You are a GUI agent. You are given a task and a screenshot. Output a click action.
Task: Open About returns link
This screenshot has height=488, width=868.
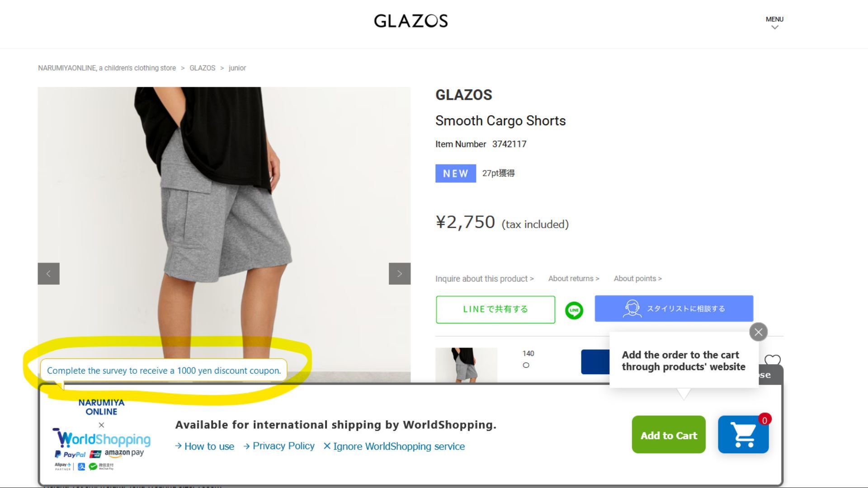[573, 279]
